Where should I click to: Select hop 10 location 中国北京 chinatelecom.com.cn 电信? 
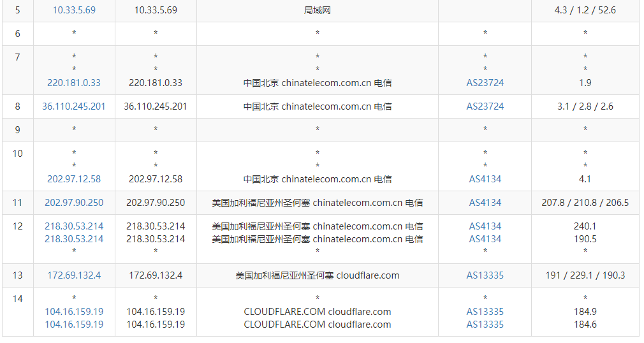[318, 179]
